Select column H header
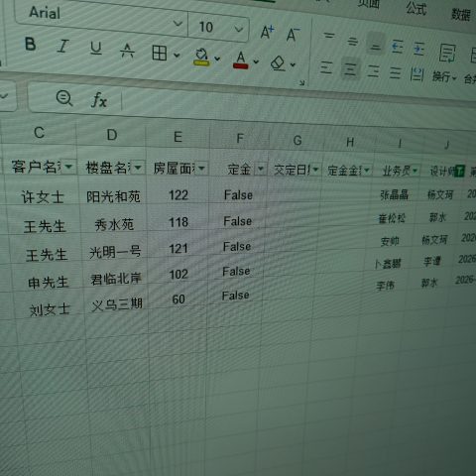This screenshot has width=476, height=476. 350,142
